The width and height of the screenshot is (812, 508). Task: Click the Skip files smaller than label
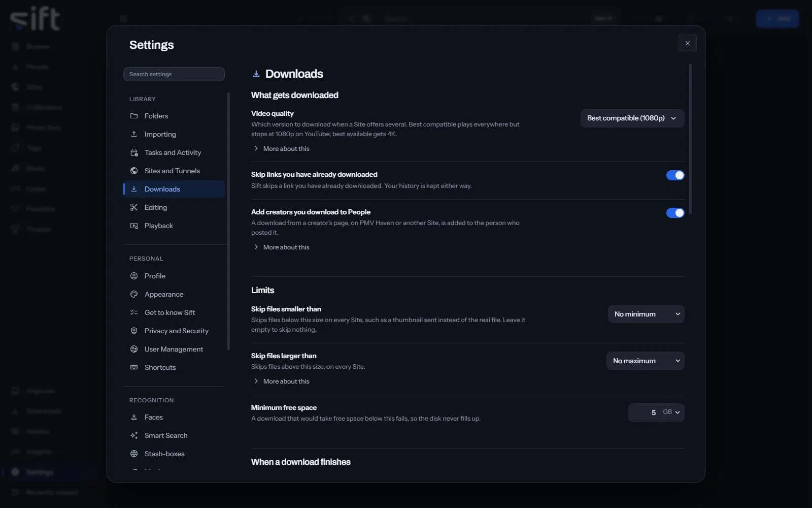pyautogui.click(x=286, y=309)
